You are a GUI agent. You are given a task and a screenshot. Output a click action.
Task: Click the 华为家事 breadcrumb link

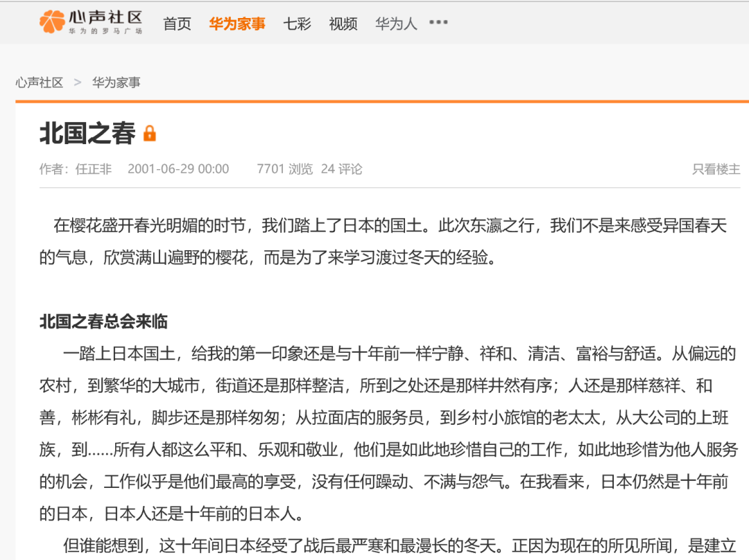(117, 82)
